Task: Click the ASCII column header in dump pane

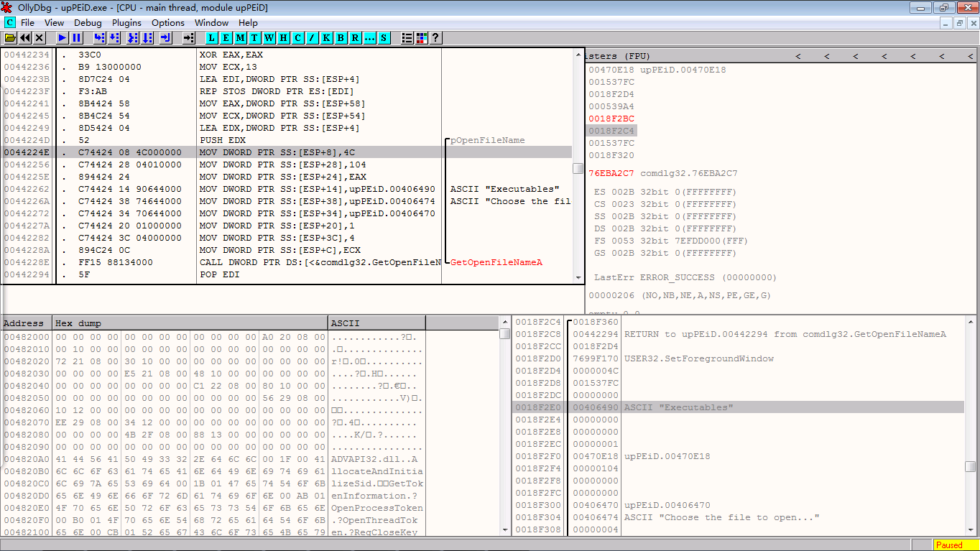Action: [x=377, y=323]
